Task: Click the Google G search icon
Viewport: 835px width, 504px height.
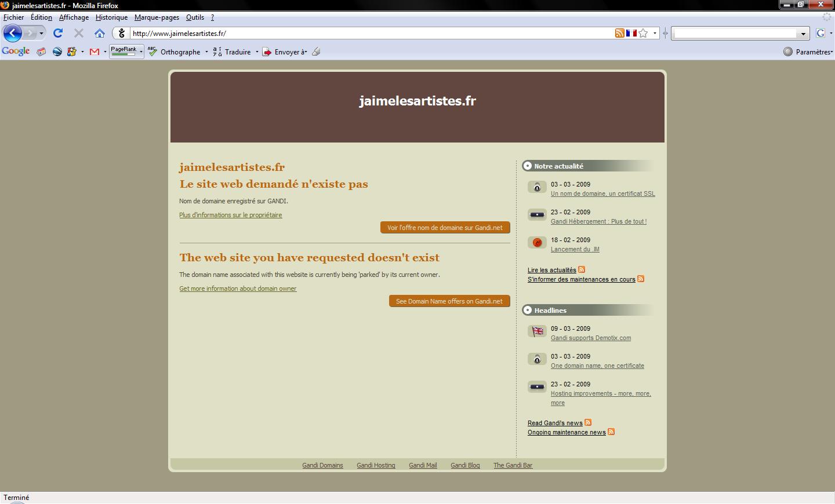Action: pos(820,33)
